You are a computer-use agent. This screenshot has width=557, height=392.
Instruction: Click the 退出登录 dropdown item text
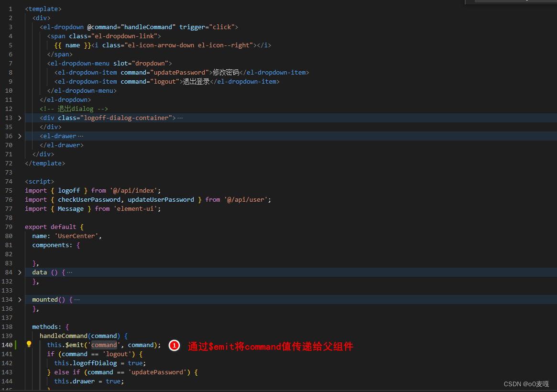(197, 82)
